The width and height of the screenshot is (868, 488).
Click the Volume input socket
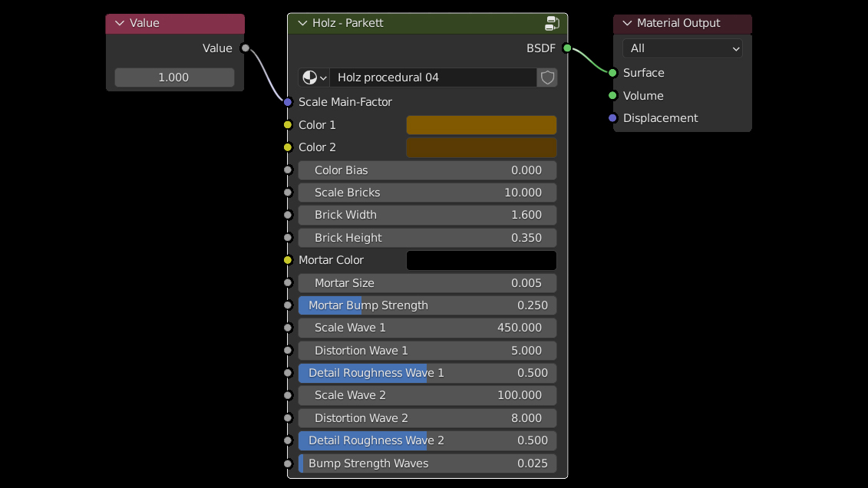612,96
